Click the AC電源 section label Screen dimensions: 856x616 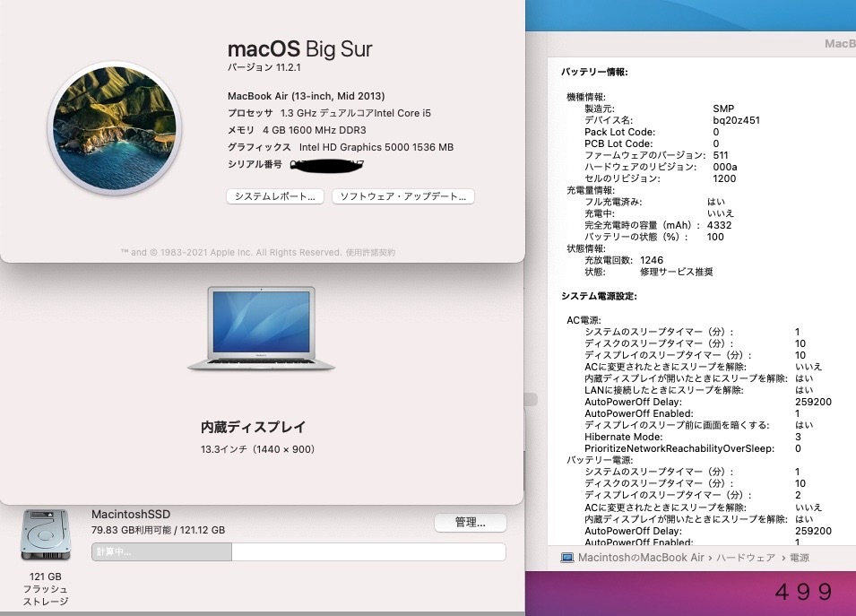(584, 320)
